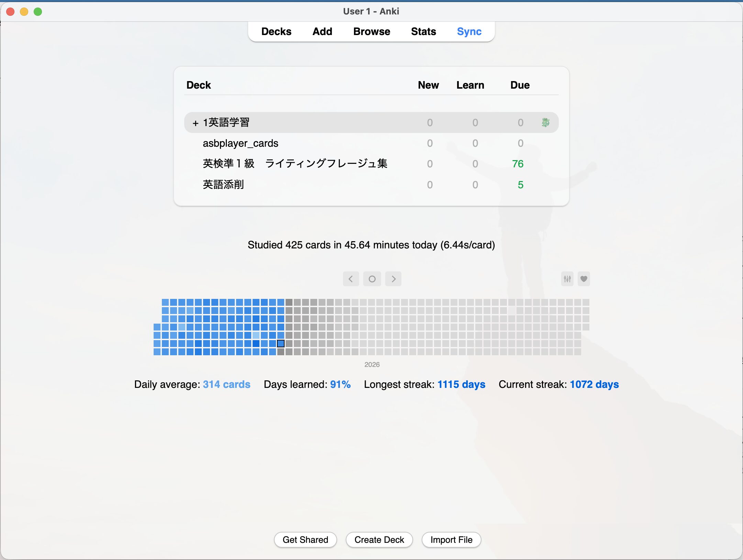Open the 英語添削 deck
This screenshot has width=743, height=560.
pyautogui.click(x=223, y=185)
